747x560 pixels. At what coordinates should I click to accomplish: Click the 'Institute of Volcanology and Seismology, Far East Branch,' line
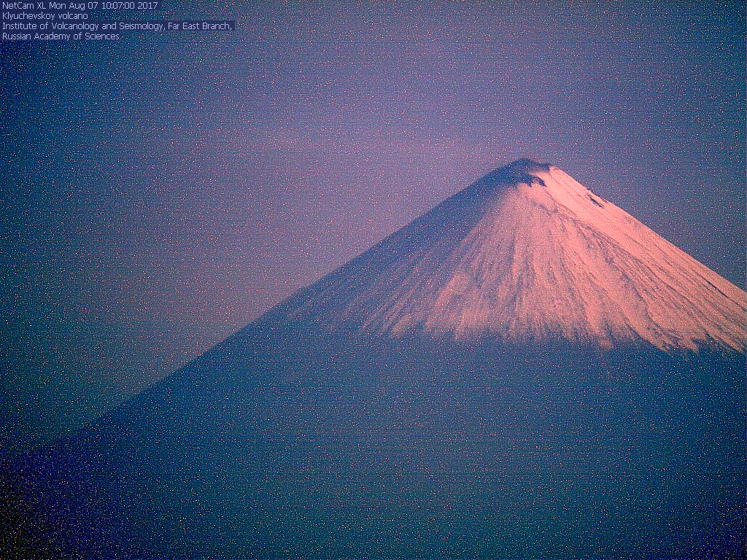coord(117,26)
